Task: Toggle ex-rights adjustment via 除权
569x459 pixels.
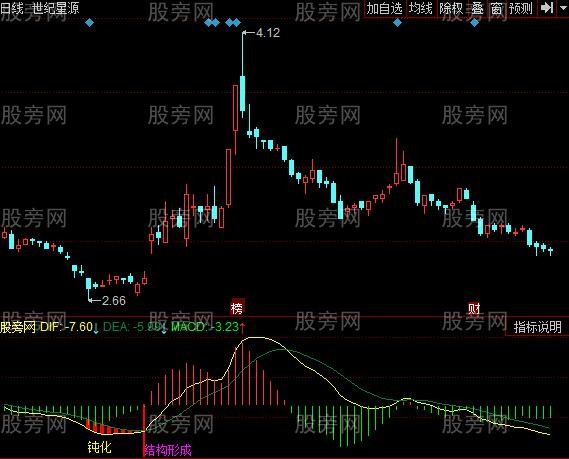Action: [x=451, y=8]
